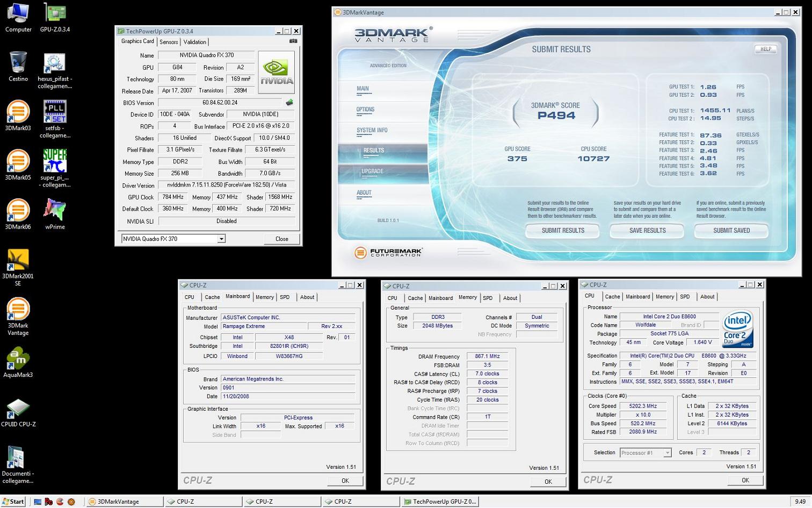Launch 3DMark05 desktop shortcut

point(18,165)
